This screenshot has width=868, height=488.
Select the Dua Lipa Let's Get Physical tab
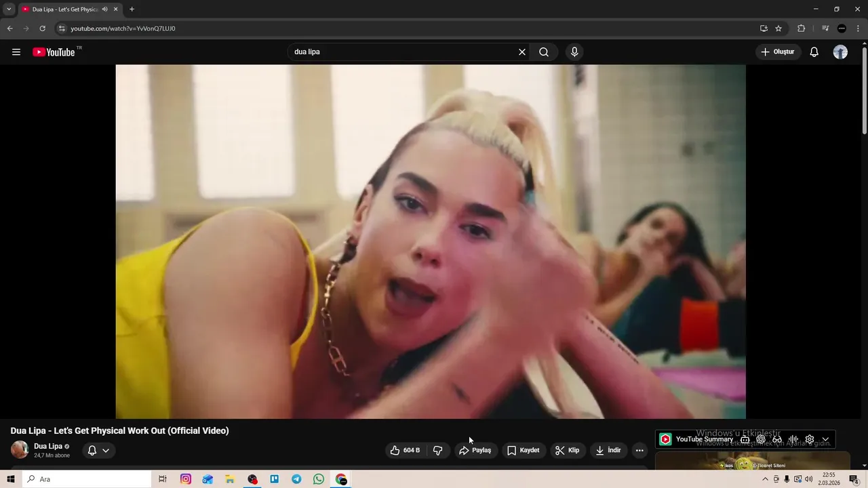click(64, 9)
